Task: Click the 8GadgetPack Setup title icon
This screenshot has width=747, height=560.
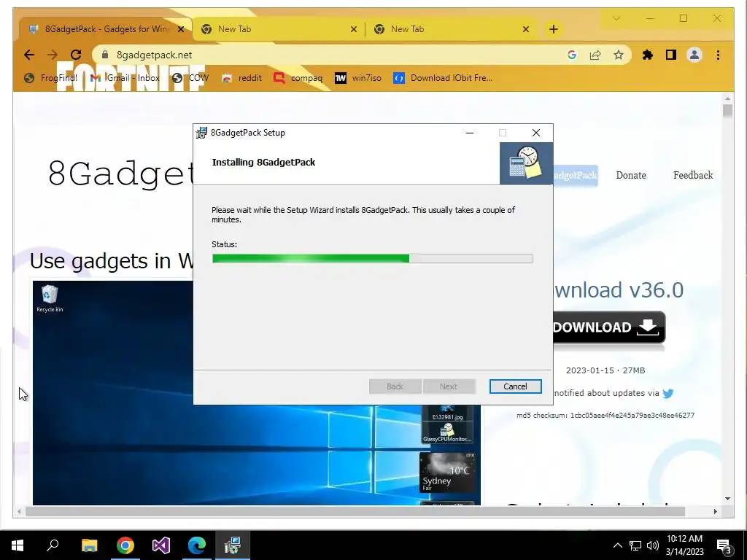Action: (201, 133)
